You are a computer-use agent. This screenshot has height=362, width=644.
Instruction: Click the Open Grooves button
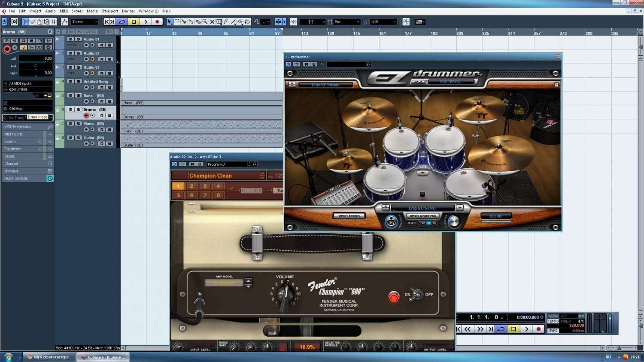[x=422, y=216]
